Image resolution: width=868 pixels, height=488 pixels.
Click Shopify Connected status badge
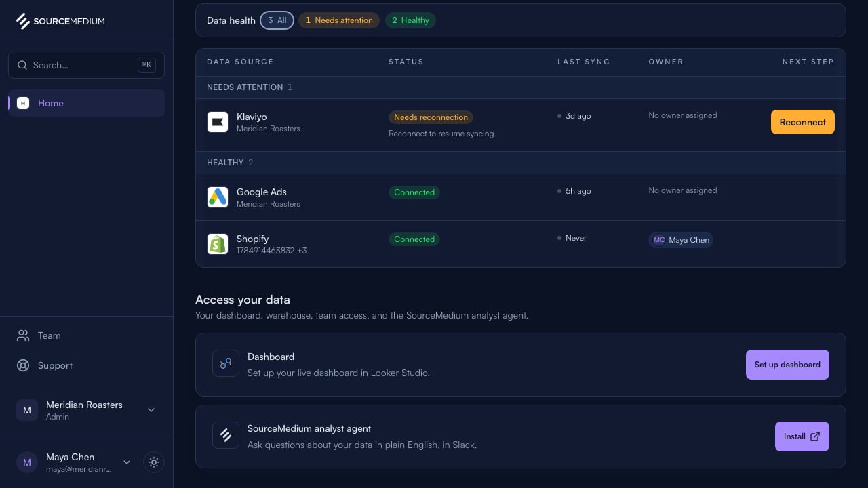point(414,239)
